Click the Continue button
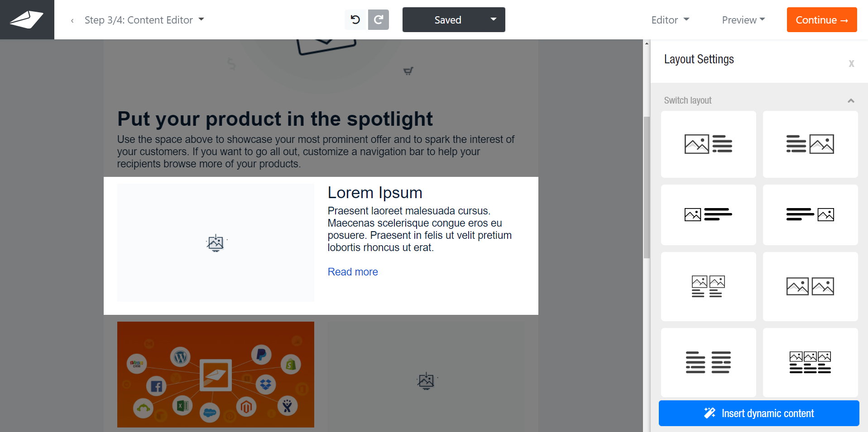The width and height of the screenshot is (868, 432). [822, 19]
